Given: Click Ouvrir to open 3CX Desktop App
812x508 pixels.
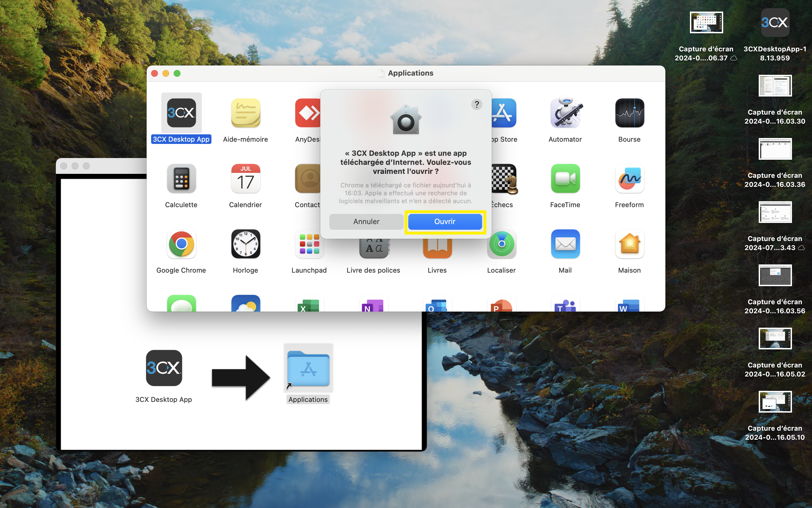Looking at the screenshot, I should coord(445,222).
